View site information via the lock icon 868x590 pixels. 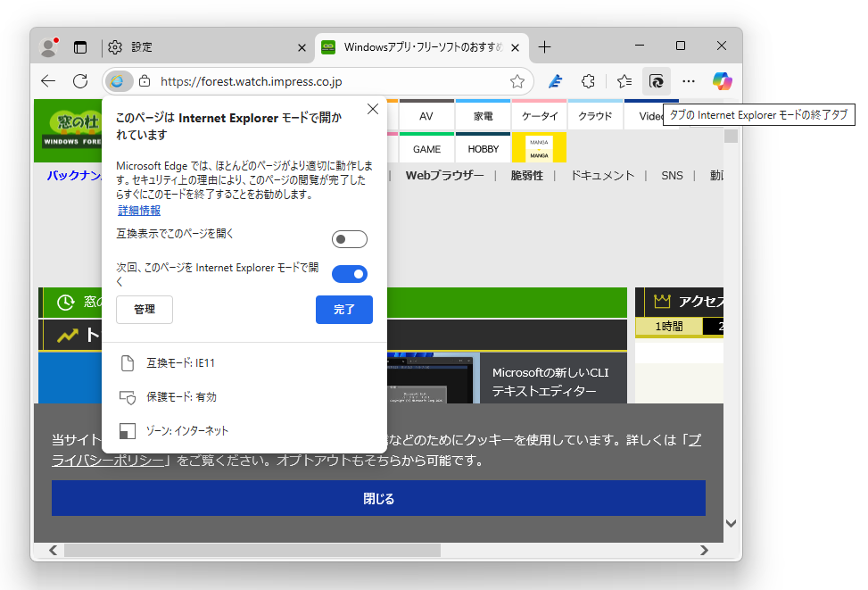pos(145,80)
